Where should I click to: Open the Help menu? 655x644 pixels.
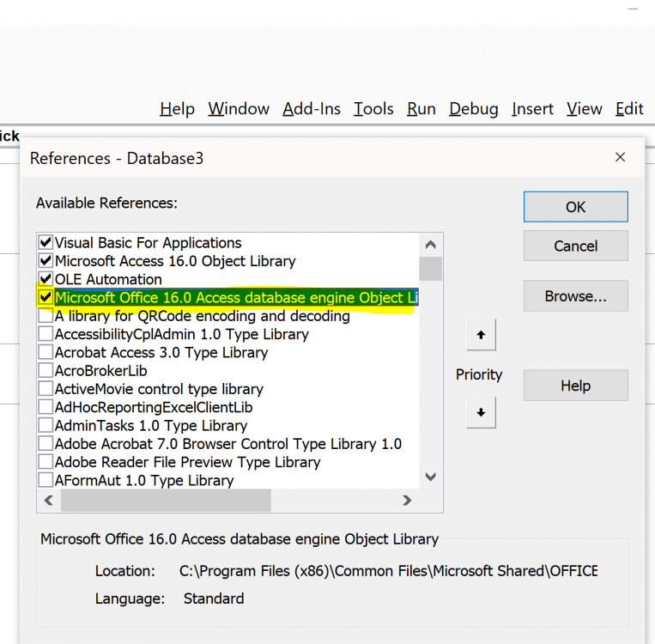177,109
